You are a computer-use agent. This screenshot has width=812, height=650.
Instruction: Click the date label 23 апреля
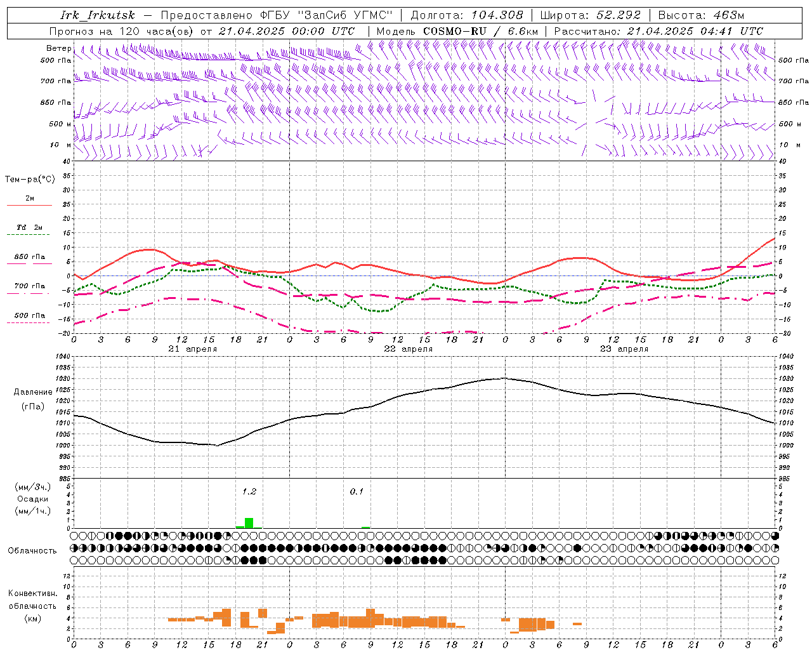[x=624, y=349]
